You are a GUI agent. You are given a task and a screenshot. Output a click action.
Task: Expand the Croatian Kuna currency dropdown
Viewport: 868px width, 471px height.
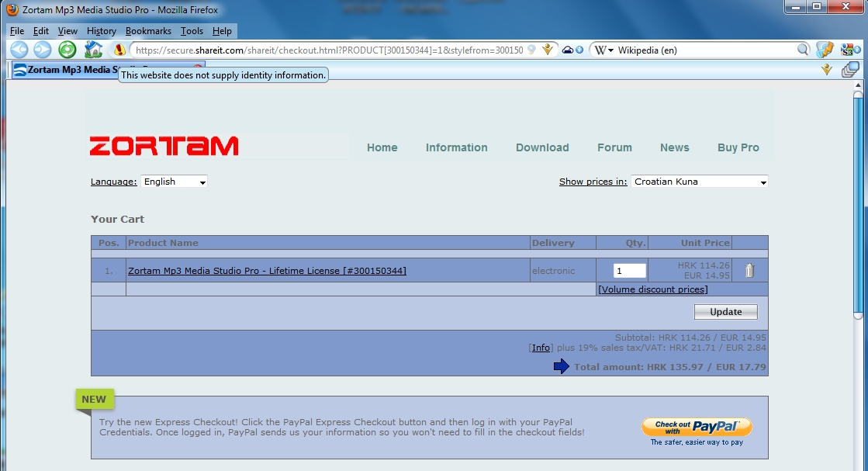click(x=700, y=182)
